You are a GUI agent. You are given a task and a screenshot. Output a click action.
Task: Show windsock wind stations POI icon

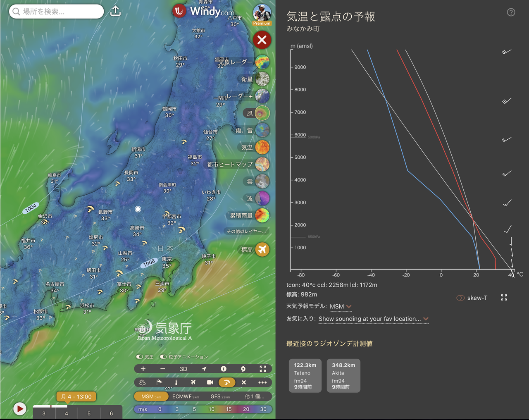point(159,382)
